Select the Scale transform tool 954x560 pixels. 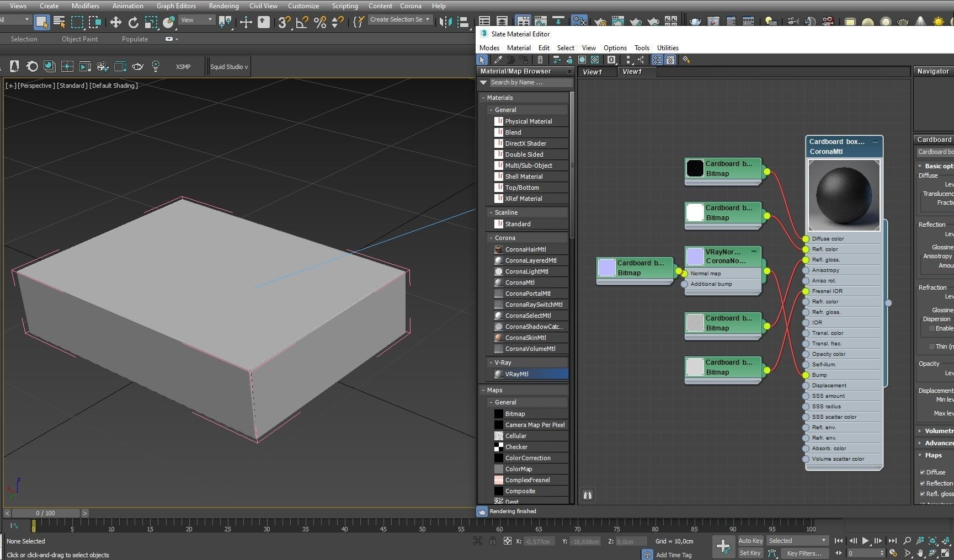151,22
